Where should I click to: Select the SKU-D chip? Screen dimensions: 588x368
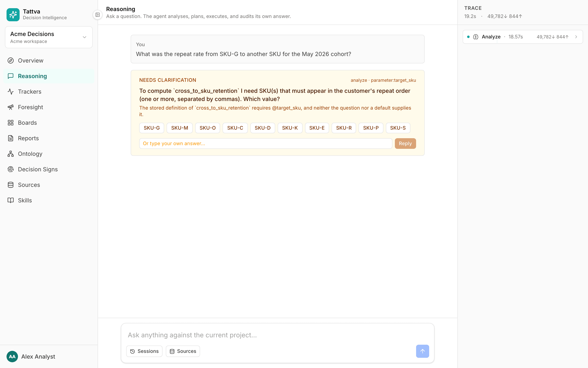click(x=262, y=128)
